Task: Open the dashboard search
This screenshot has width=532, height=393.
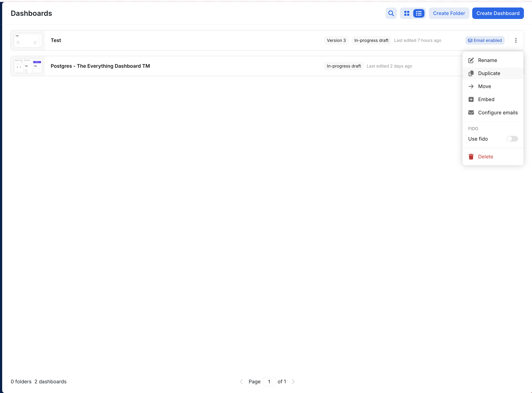Action: (391, 13)
